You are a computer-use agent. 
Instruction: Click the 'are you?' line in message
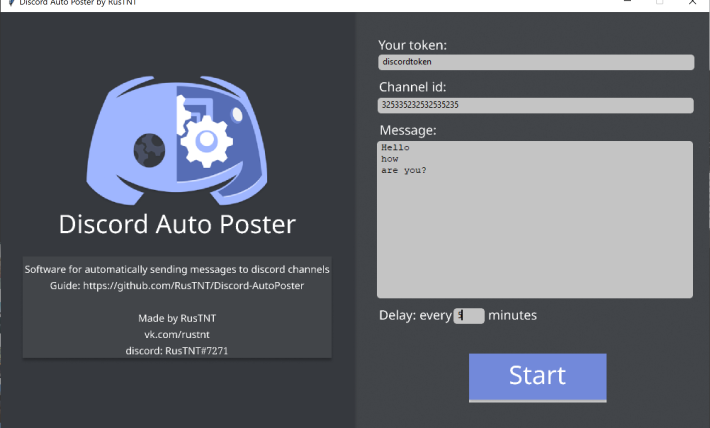pyautogui.click(x=403, y=171)
